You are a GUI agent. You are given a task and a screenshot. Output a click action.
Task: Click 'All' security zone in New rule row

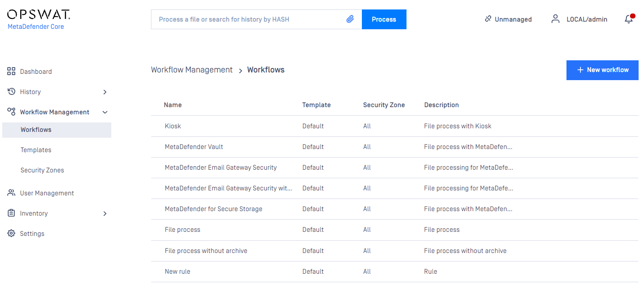tap(367, 271)
